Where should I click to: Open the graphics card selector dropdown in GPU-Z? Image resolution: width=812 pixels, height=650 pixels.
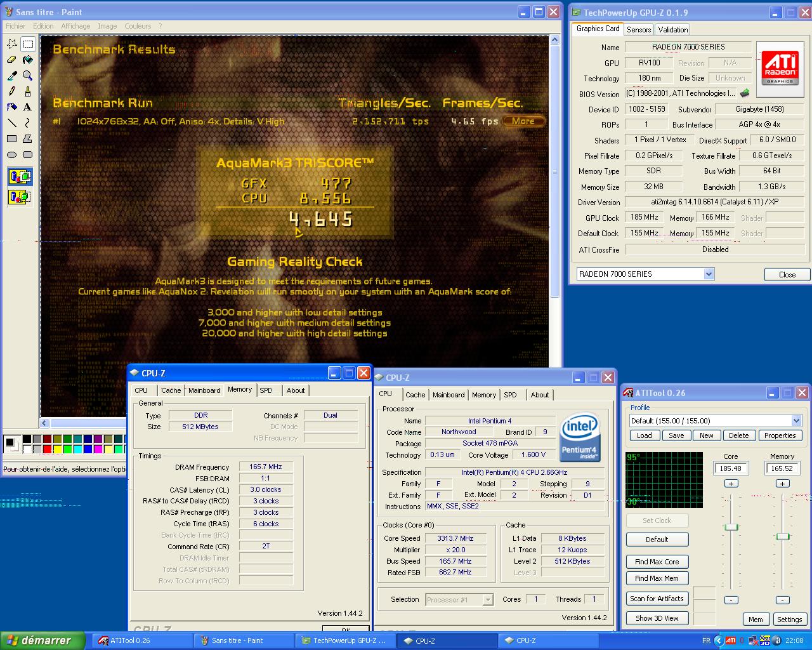709,274
